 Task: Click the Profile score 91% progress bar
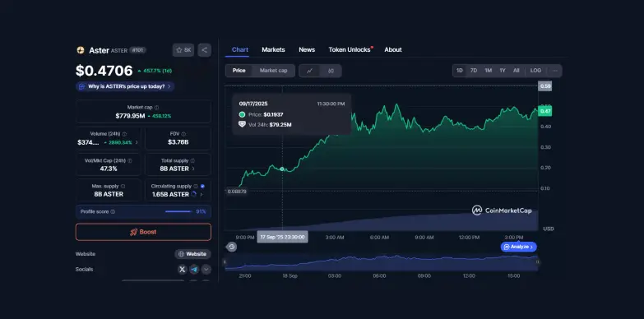tap(178, 212)
